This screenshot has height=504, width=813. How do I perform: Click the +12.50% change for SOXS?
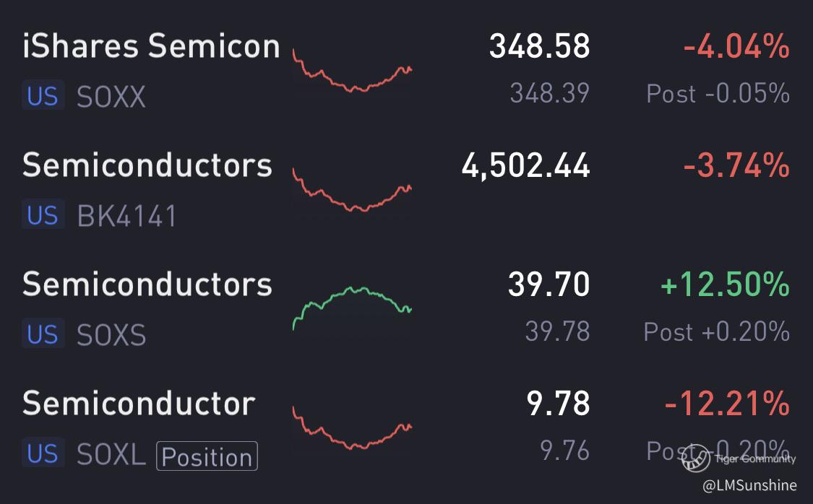[726, 284]
